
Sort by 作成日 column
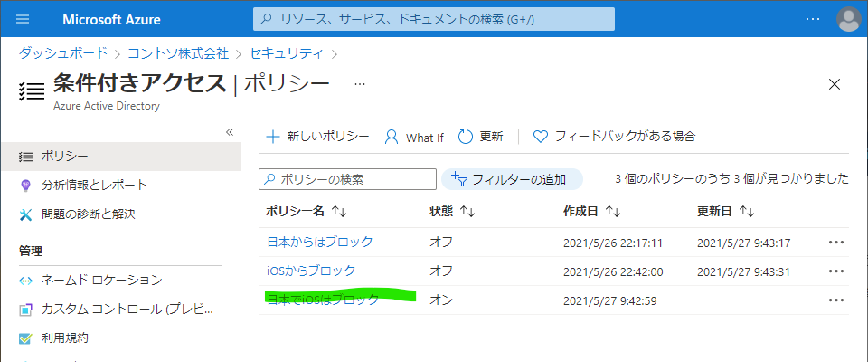pos(591,211)
